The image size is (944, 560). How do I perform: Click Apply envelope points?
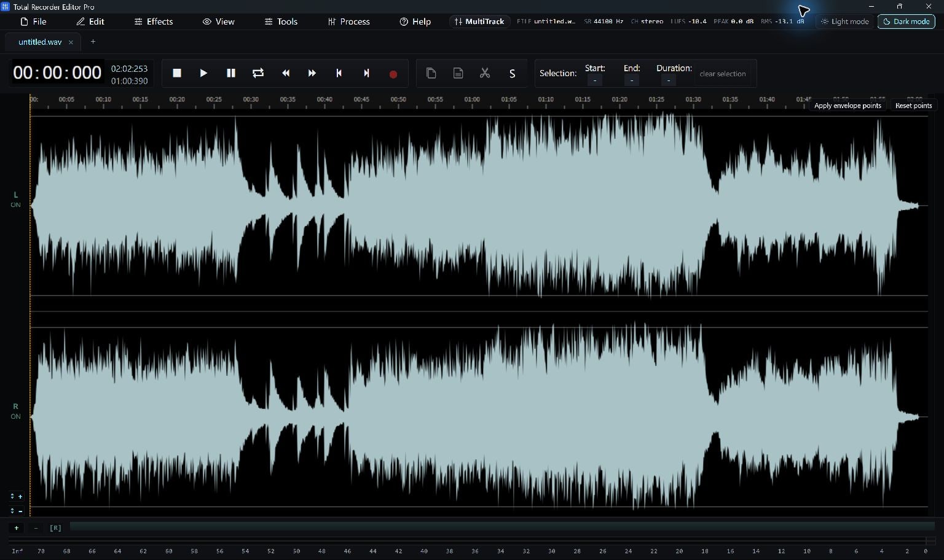[x=848, y=106]
